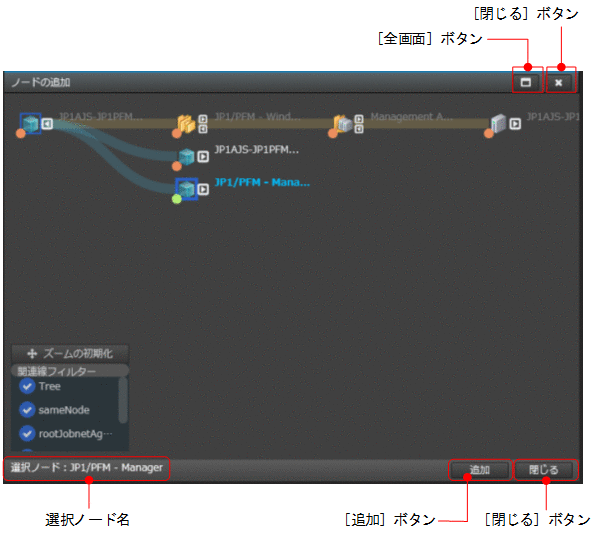Click the blue JP1/PFM - Mana... label
The height and width of the screenshot is (536, 599).
pos(262,182)
